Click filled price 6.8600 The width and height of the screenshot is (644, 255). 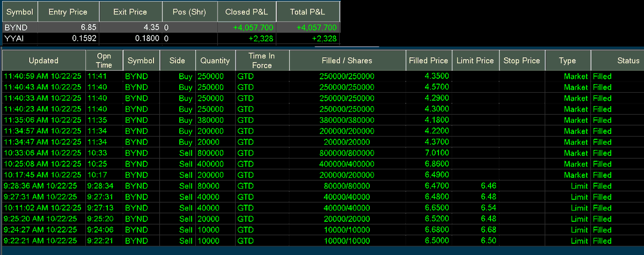tap(437, 164)
